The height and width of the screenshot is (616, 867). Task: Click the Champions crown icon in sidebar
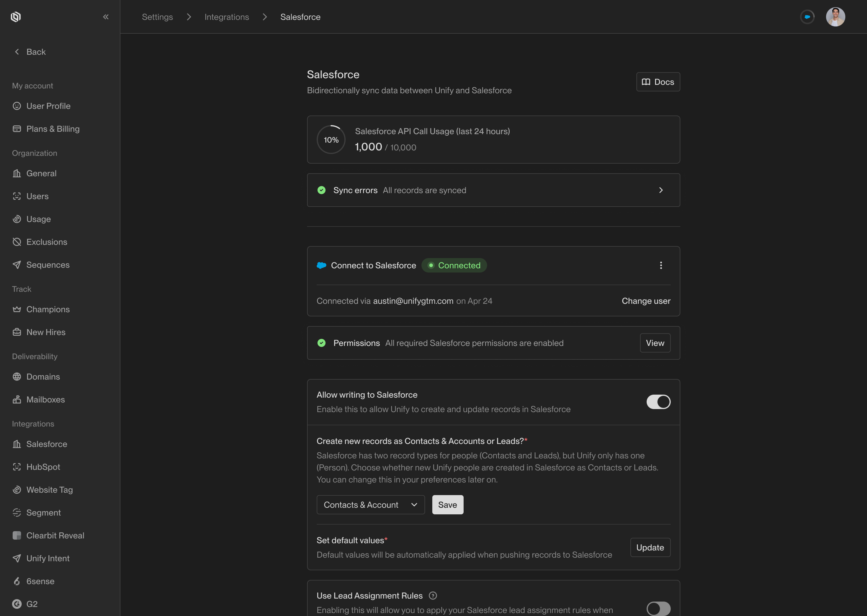[x=17, y=309]
